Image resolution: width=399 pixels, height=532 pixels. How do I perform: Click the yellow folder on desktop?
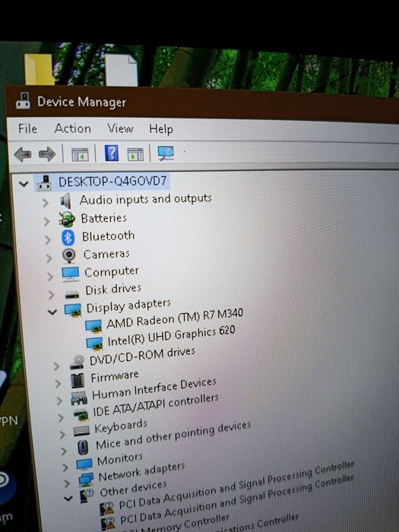(39, 69)
